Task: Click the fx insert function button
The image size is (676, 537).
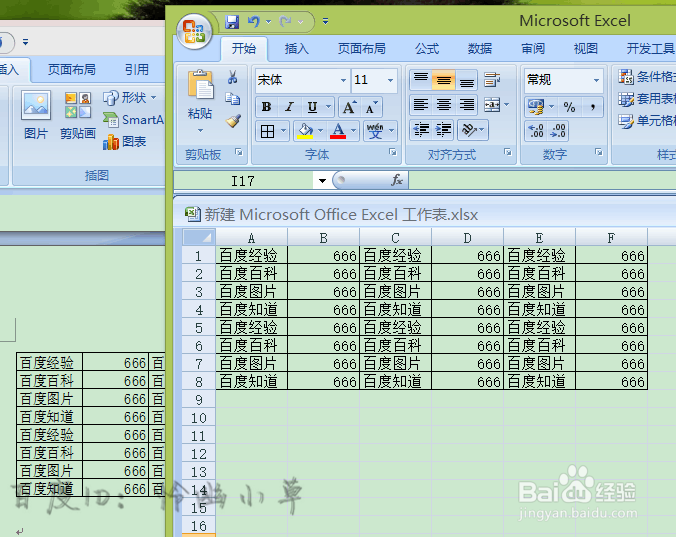Action: tap(397, 180)
